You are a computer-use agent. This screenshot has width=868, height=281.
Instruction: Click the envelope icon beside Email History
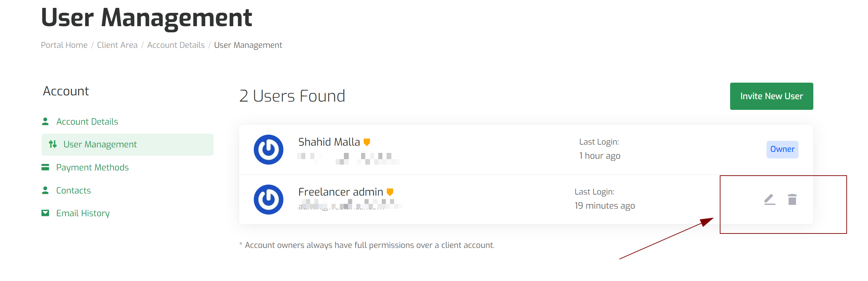pos(45,213)
